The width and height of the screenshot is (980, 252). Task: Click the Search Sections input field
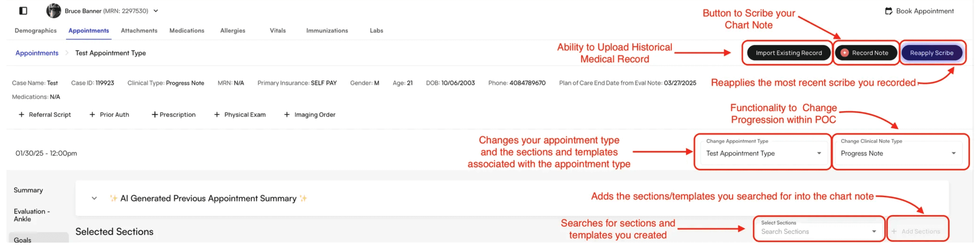tap(799, 231)
